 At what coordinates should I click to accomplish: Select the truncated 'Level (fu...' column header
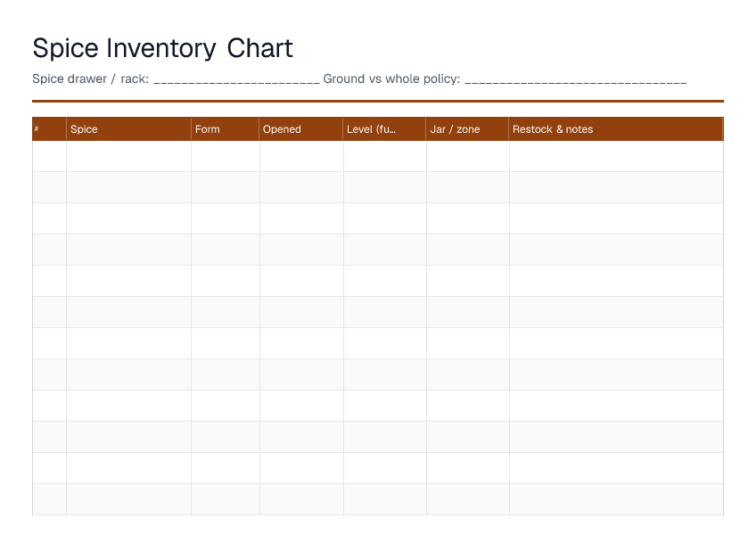(385, 128)
